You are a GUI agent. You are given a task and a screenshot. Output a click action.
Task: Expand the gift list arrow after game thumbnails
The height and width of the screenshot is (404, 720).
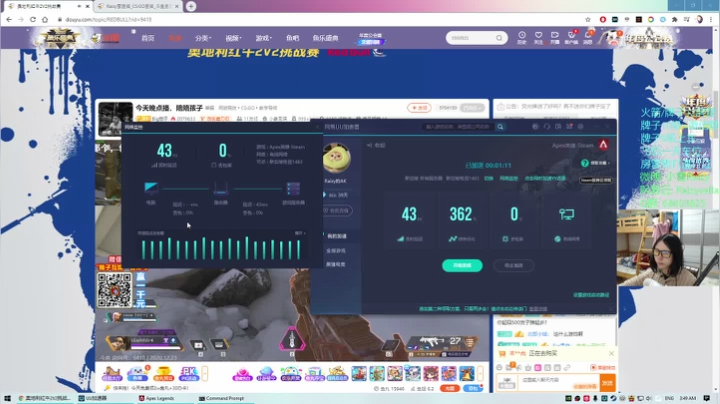click(x=480, y=373)
